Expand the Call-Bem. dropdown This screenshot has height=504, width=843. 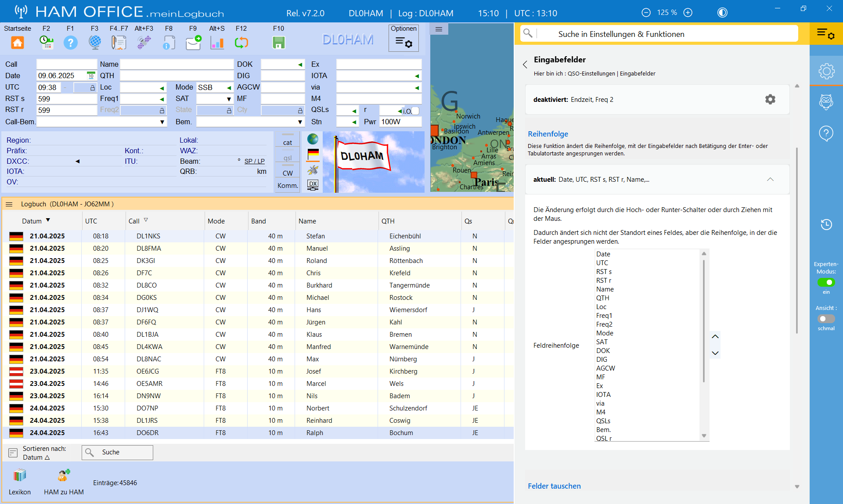(x=162, y=122)
